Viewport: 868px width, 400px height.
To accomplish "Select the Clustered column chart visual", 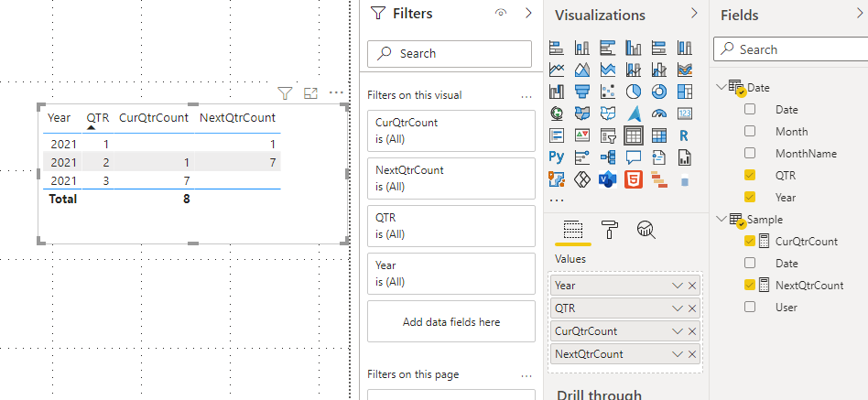I will (x=633, y=49).
